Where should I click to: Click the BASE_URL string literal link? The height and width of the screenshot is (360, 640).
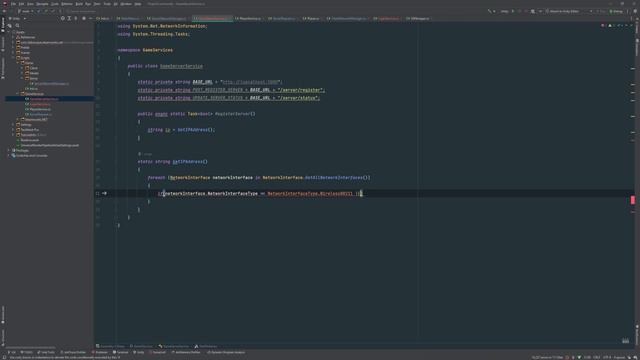(x=251, y=82)
